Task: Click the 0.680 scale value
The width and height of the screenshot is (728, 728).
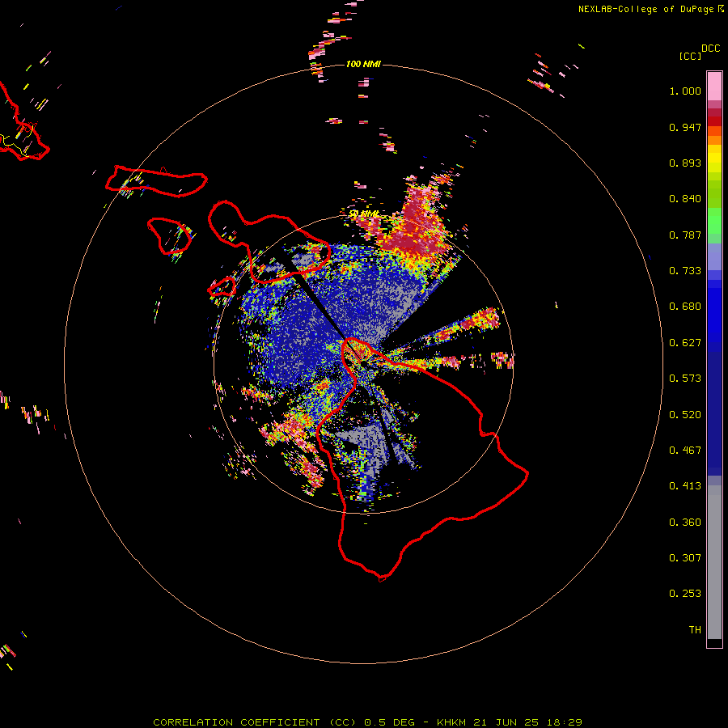Action: click(x=685, y=307)
